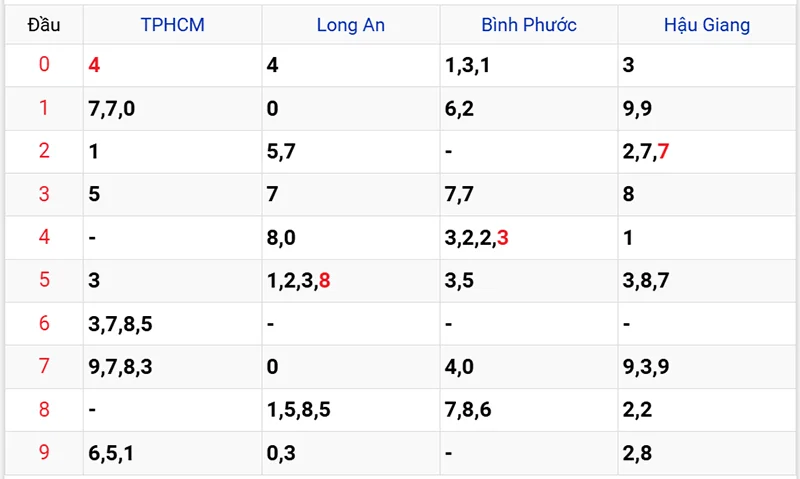Click row label 6 in Đầu column
Viewport: 800px width, 479px height.
pos(43,323)
